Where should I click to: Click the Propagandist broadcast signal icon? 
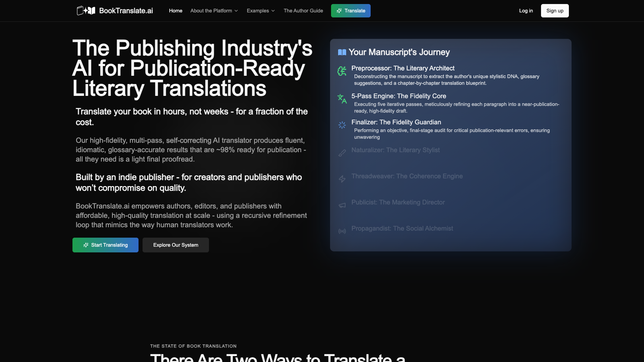342,231
